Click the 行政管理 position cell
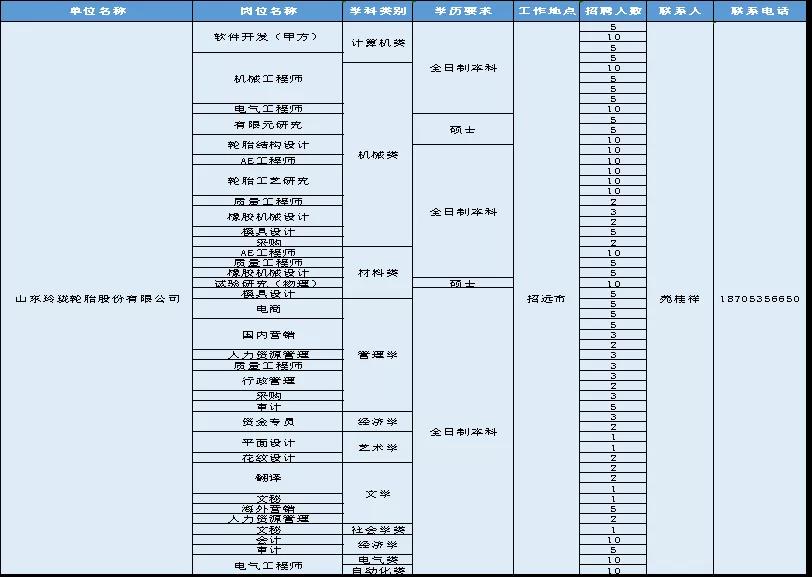The image size is (812, 577). 268,381
